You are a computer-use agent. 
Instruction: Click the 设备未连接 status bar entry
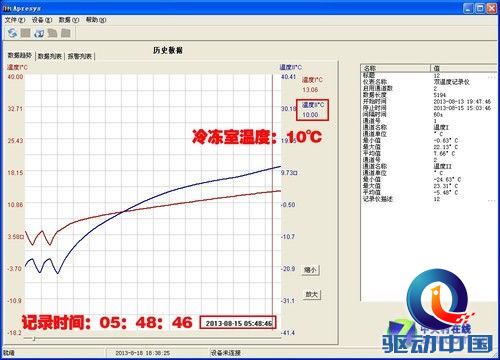(x=226, y=353)
